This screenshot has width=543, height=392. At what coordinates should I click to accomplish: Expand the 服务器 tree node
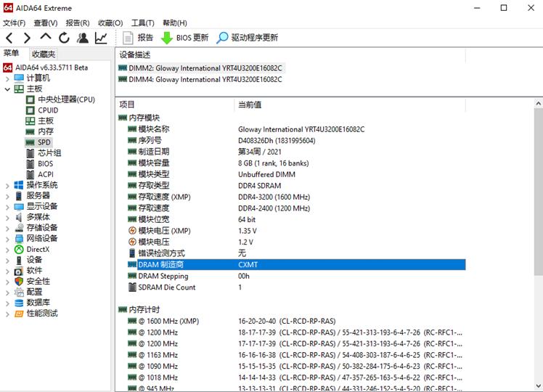(x=7, y=196)
